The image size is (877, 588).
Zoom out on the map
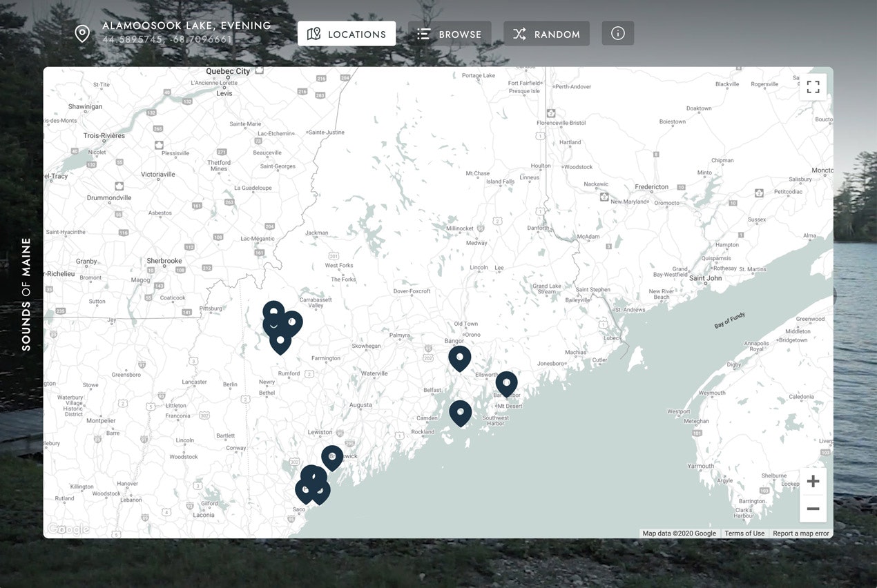tap(813, 509)
